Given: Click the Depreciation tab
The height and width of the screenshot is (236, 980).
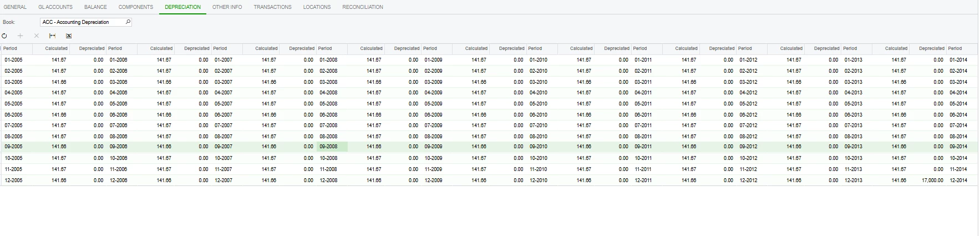Looking at the screenshot, I should click(183, 7).
